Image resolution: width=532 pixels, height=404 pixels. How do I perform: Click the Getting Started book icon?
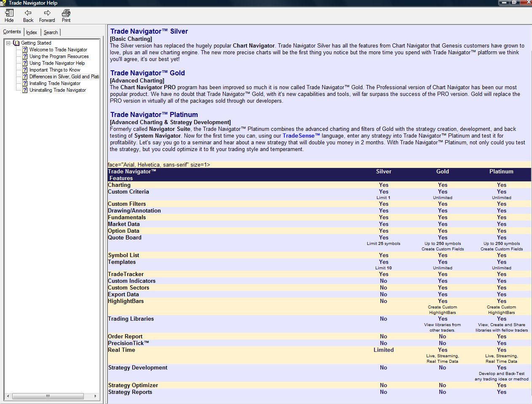[16, 43]
